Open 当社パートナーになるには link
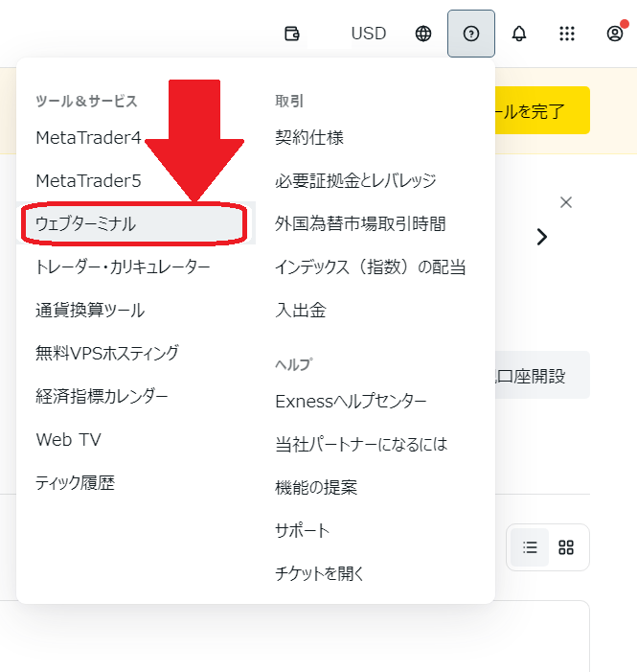The height and width of the screenshot is (672, 637). tap(361, 445)
